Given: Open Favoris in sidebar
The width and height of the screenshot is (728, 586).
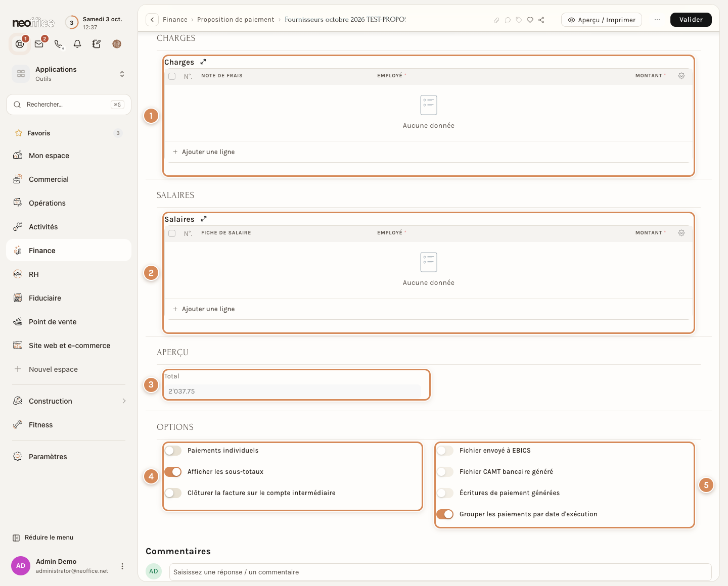Looking at the screenshot, I should 69,133.
